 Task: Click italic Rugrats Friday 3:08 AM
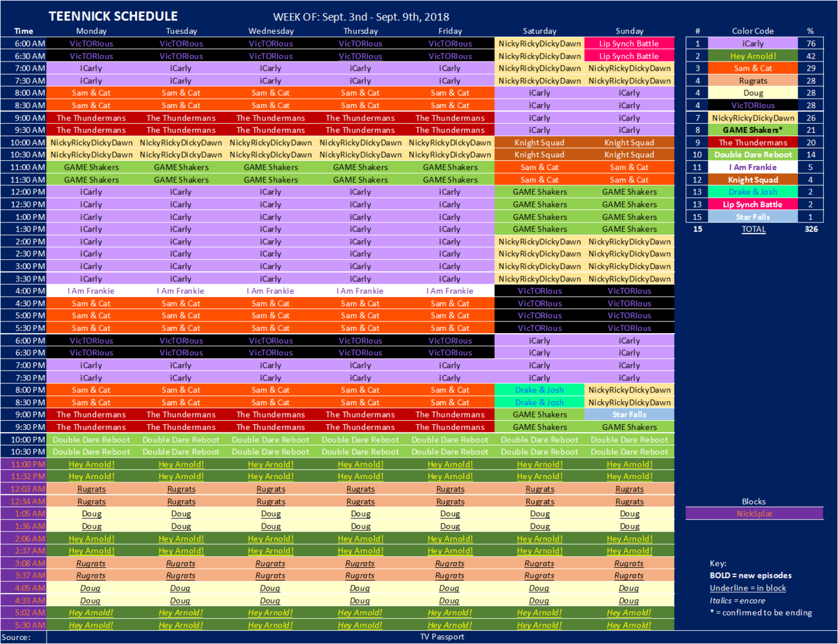[x=450, y=563]
